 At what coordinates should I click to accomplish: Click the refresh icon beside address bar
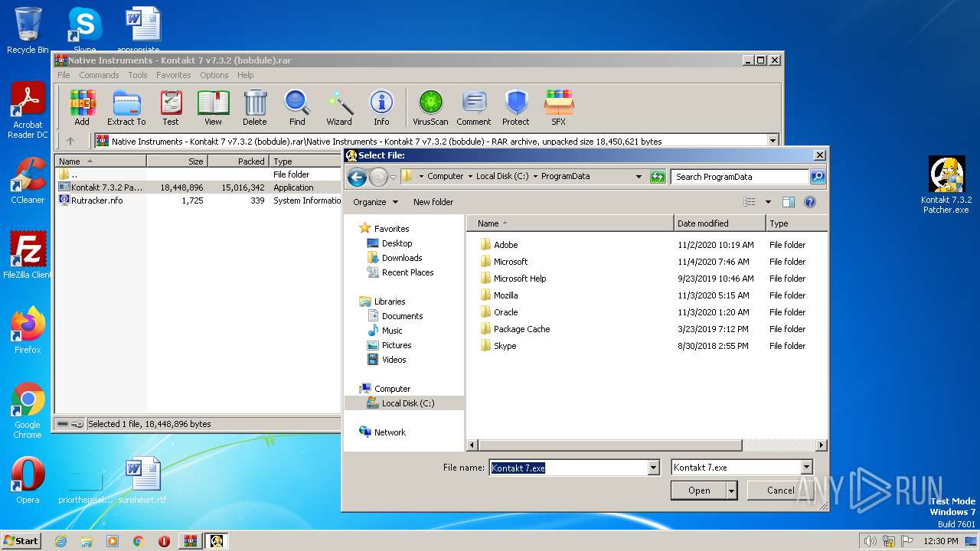[x=658, y=177]
